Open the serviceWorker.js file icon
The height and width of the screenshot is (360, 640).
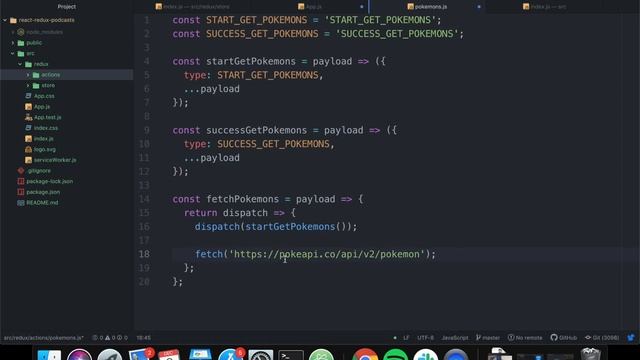tap(28, 160)
